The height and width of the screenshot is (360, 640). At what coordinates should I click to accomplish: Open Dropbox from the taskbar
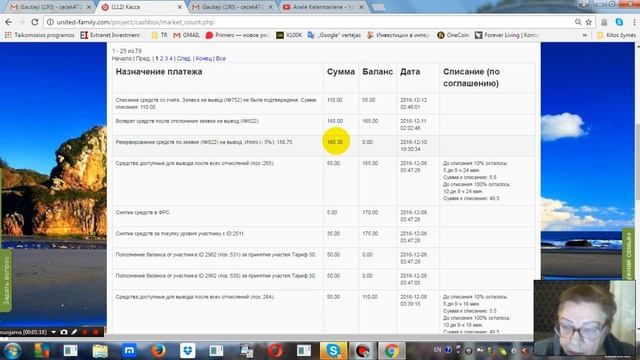188,351
